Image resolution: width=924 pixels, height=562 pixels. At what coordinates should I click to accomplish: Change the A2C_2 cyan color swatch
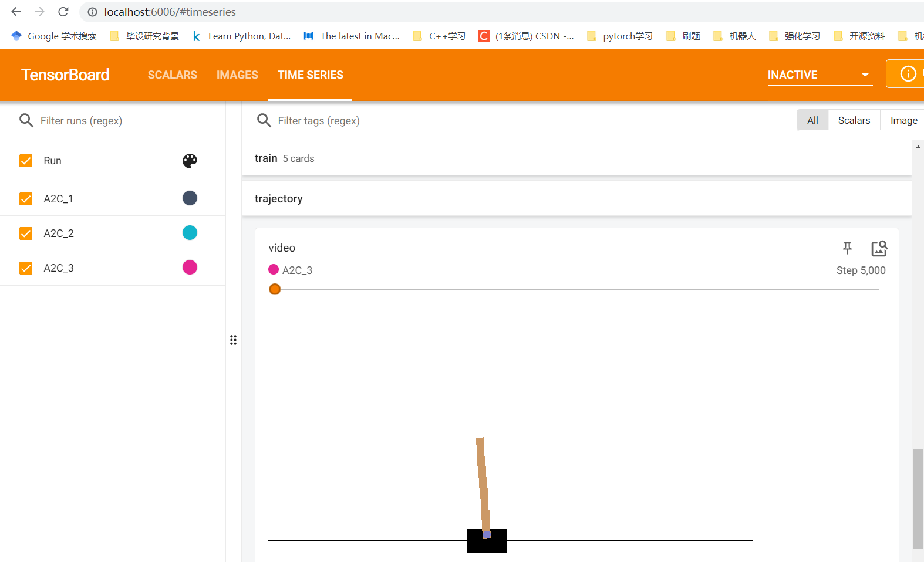190,233
